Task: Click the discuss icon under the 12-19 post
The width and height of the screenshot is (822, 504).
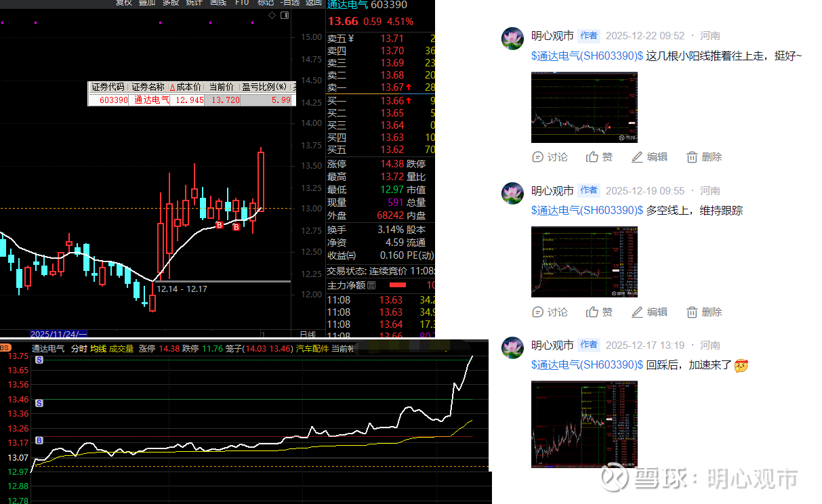Action: click(x=538, y=312)
